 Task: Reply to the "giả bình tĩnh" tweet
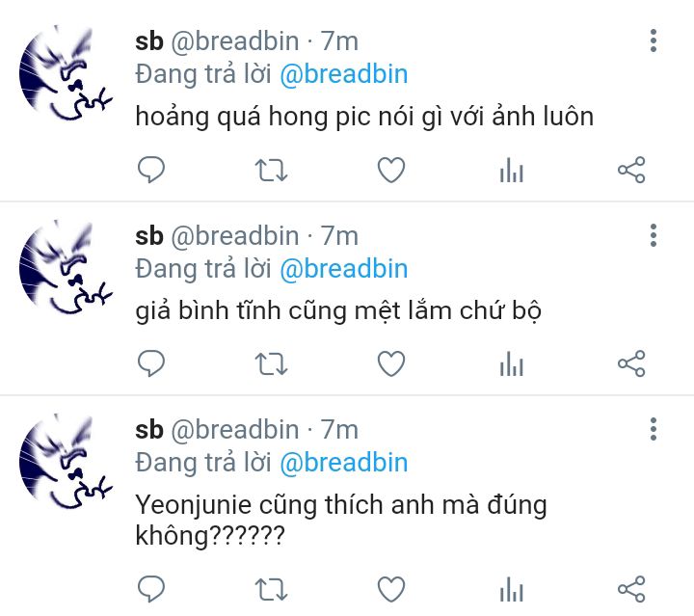[151, 363]
